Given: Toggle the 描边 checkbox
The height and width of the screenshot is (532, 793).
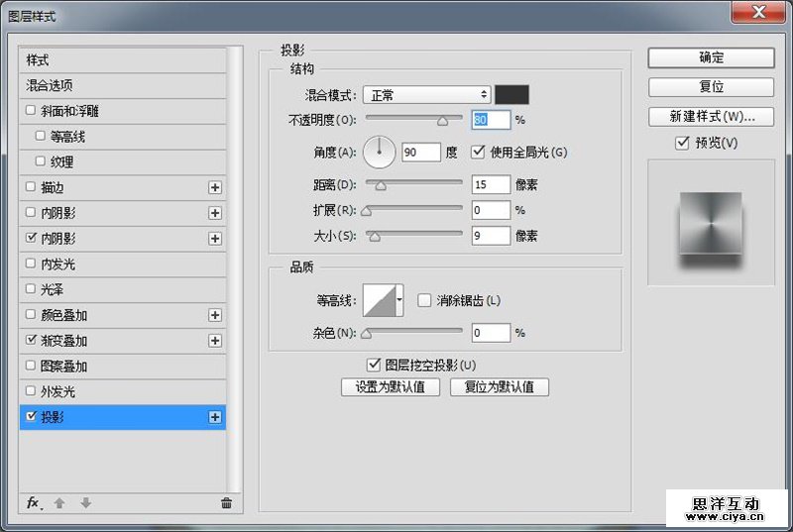Looking at the screenshot, I should [31, 186].
